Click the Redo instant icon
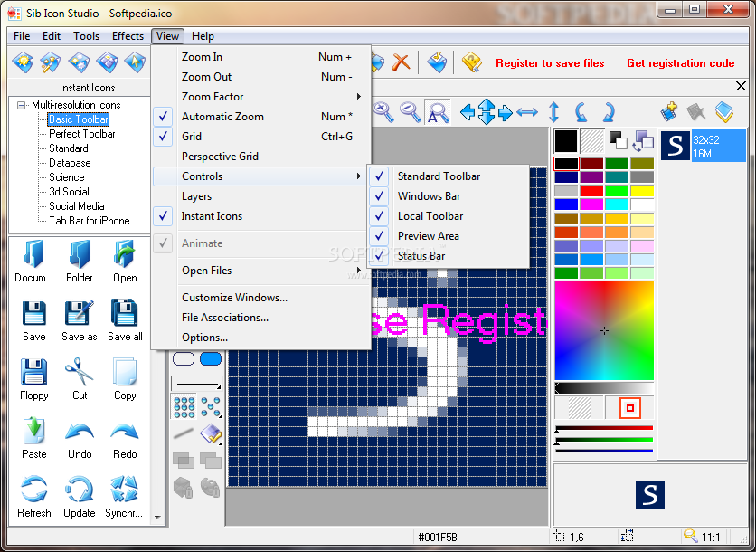756x552 pixels. point(125,438)
